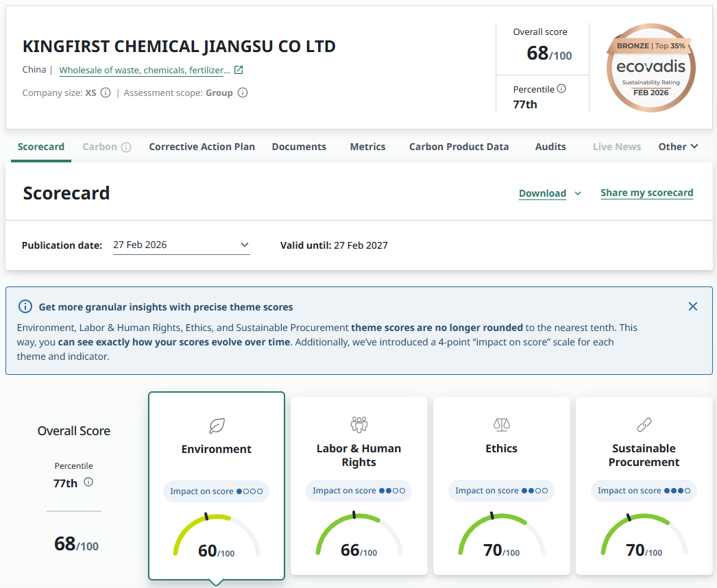The image size is (717, 588).
Task: Select the Sustainable Procurement leaf chain icon
Action: pyautogui.click(x=644, y=425)
